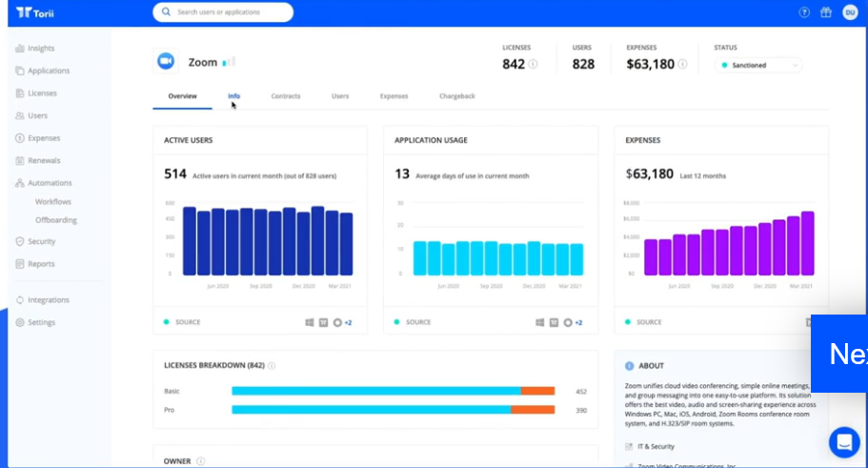Open the chat support bubble

(x=844, y=442)
